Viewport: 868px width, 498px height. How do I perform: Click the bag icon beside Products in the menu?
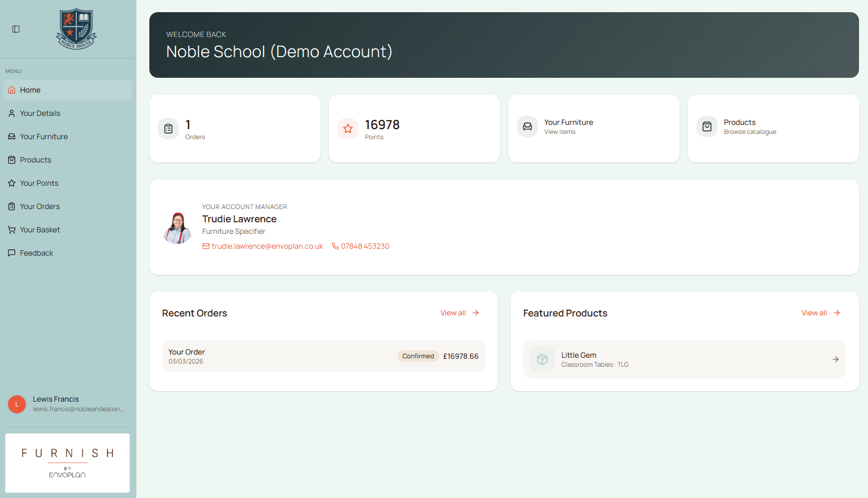(12, 160)
